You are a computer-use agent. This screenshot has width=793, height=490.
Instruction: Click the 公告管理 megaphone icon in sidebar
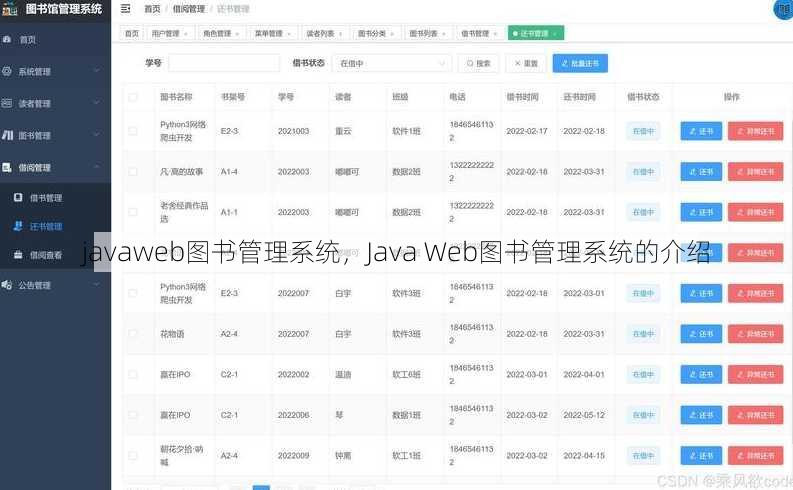(x=7, y=285)
